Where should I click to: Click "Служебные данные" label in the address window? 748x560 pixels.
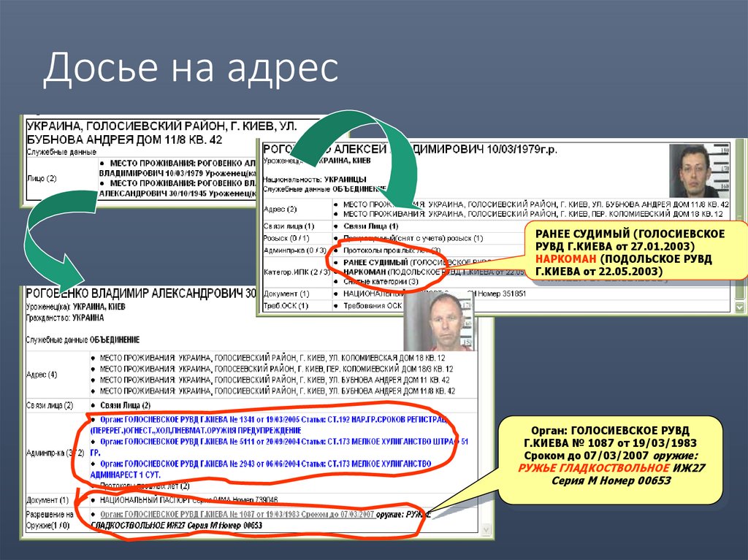point(61,152)
